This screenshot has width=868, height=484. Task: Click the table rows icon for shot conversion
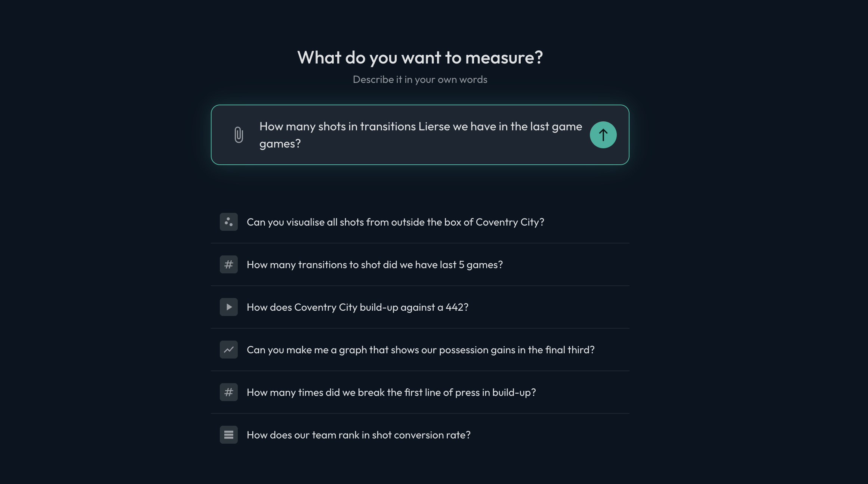coord(229,435)
